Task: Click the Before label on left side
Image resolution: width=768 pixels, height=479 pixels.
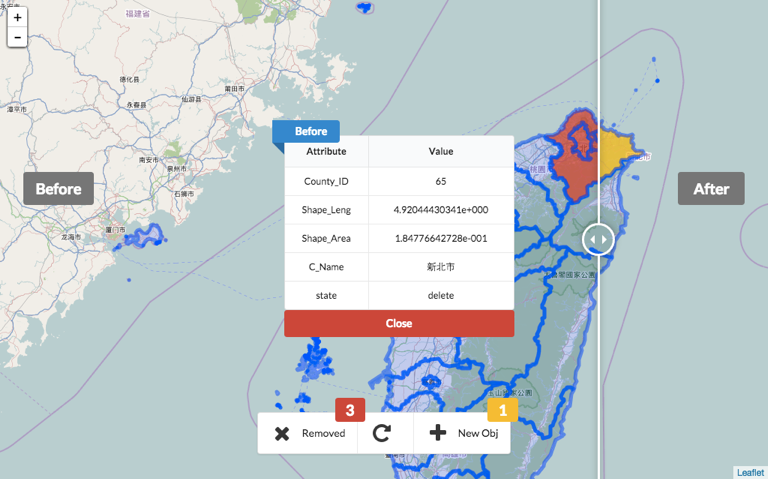Action: 58,189
